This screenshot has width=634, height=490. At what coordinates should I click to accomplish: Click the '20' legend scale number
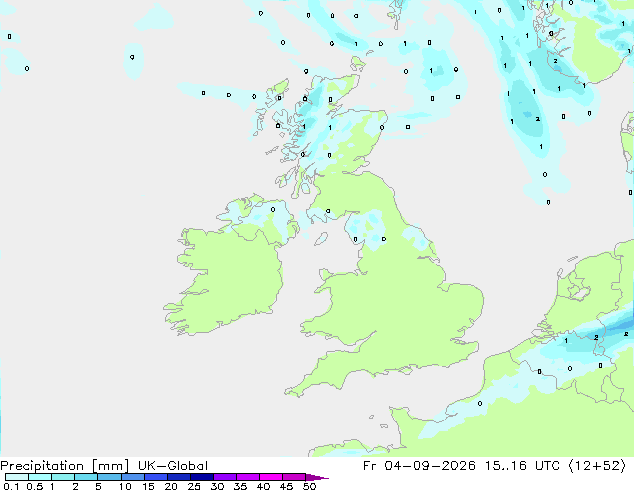tap(171, 486)
